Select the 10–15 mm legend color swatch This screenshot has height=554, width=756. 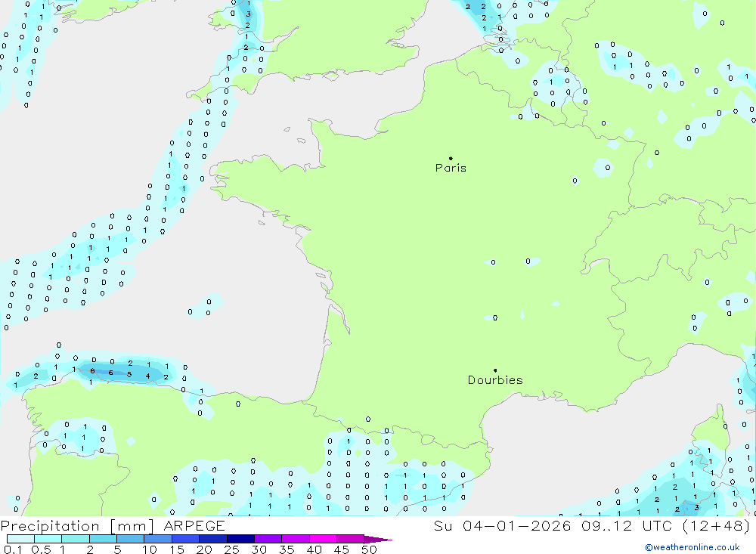click(x=158, y=539)
